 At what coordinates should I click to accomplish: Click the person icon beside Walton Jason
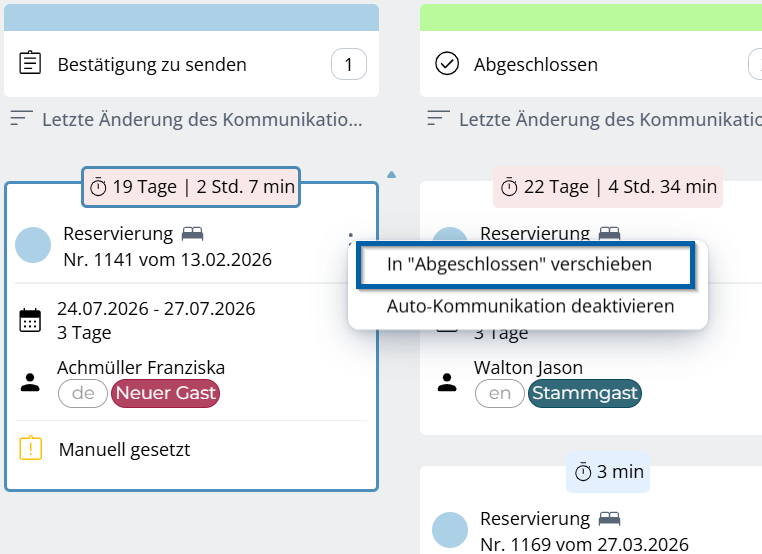448,381
